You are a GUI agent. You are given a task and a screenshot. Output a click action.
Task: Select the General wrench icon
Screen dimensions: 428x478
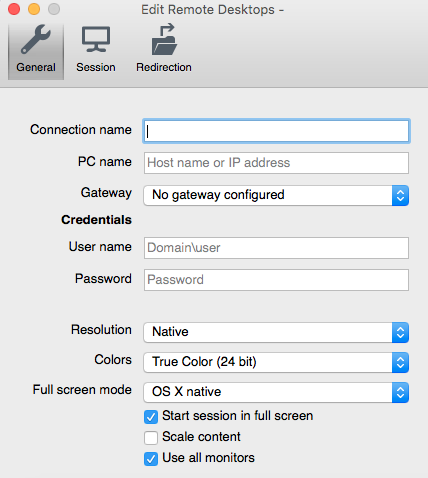[x=36, y=40]
